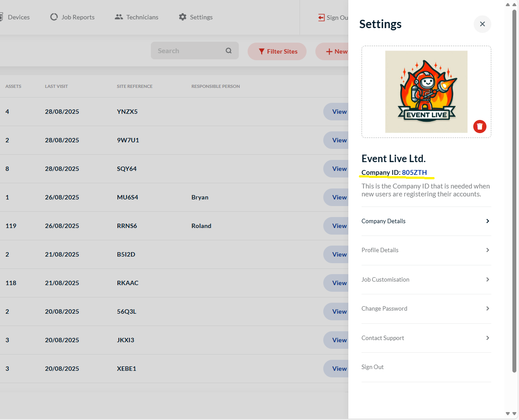Close the Settings panel with X

coord(482,24)
